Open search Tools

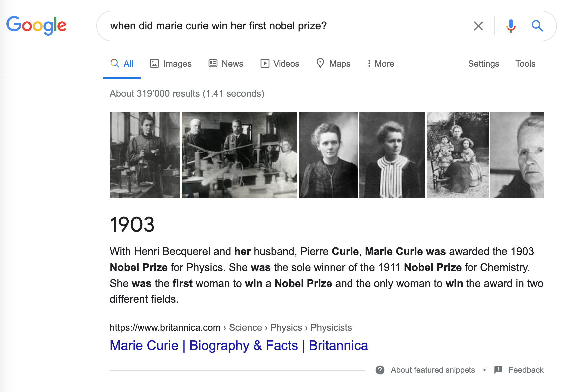point(525,64)
